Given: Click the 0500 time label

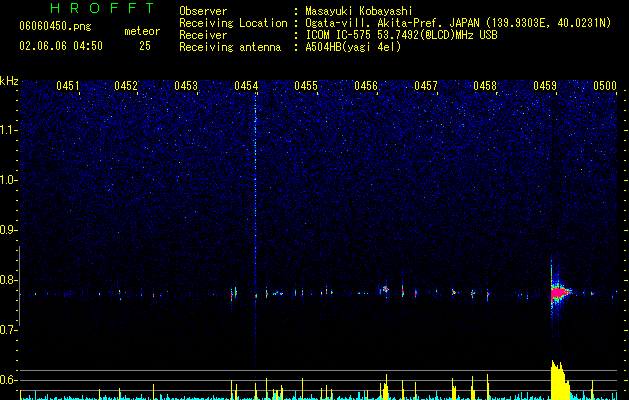Looking at the screenshot, I should click(x=605, y=86).
